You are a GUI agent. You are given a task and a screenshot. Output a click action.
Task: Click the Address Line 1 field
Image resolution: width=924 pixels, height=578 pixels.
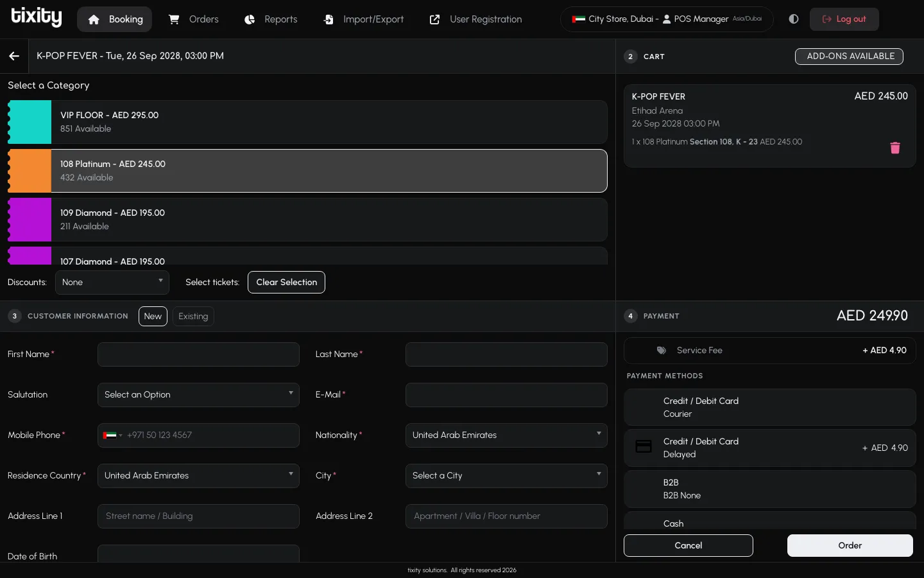(x=198, y=516)
